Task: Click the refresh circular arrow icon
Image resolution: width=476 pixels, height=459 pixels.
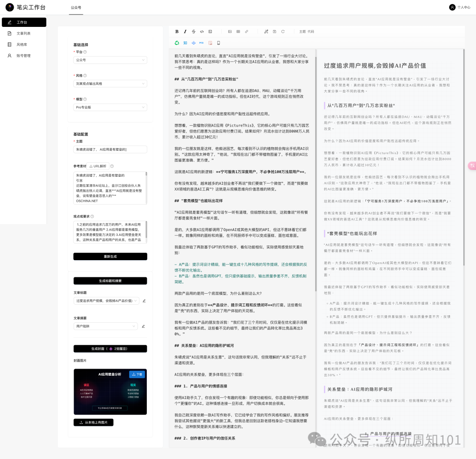Action: (x=283, y=32)
